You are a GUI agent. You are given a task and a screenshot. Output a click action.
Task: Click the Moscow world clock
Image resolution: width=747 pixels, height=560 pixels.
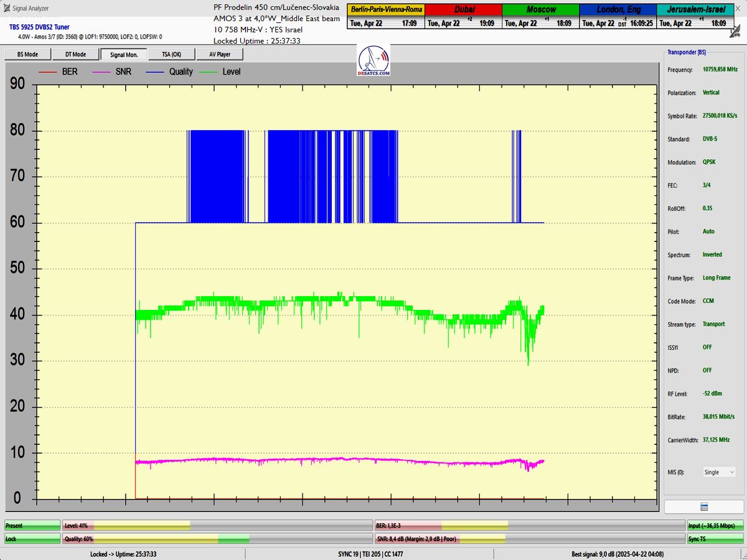pos(540,17)
